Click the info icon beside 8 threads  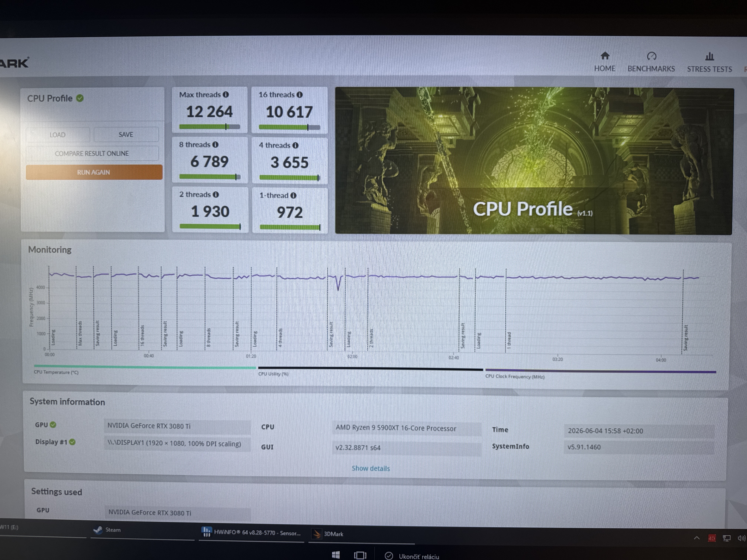click(x=215, y=144)
